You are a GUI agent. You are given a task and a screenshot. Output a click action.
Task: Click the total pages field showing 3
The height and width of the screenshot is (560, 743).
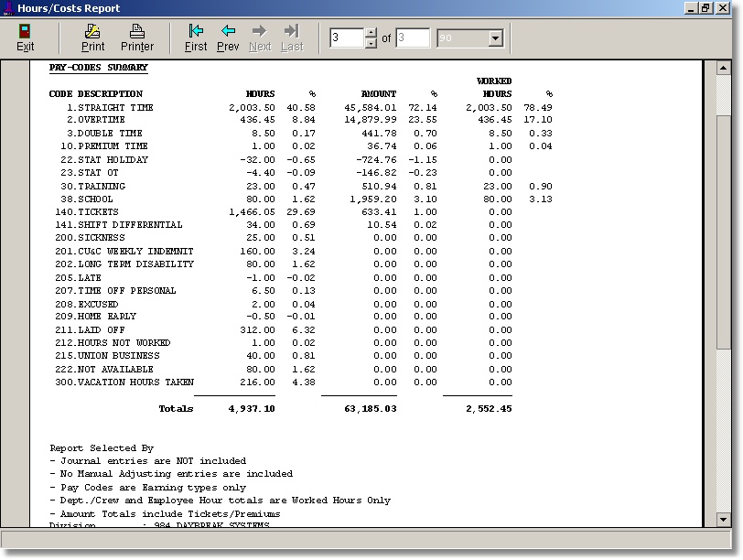(x=413, y=38)
